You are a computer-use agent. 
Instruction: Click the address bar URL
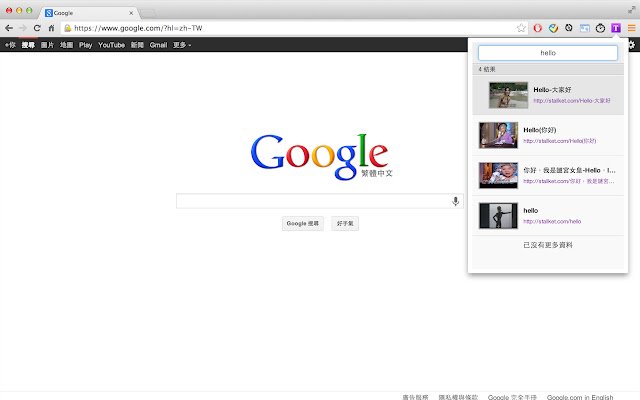pyautogui.click(x=138, y=28)
